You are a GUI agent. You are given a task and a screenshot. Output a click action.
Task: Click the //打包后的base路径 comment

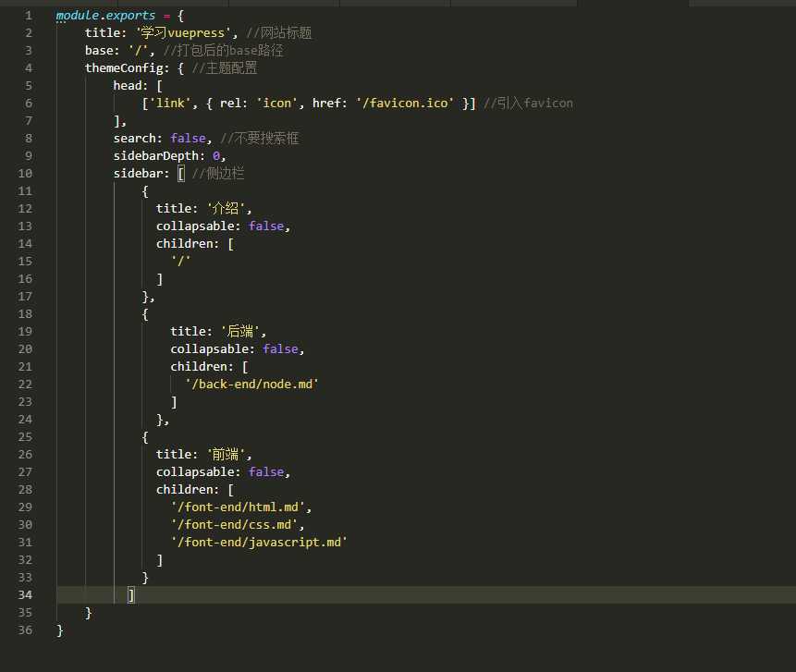coord(223,51)
